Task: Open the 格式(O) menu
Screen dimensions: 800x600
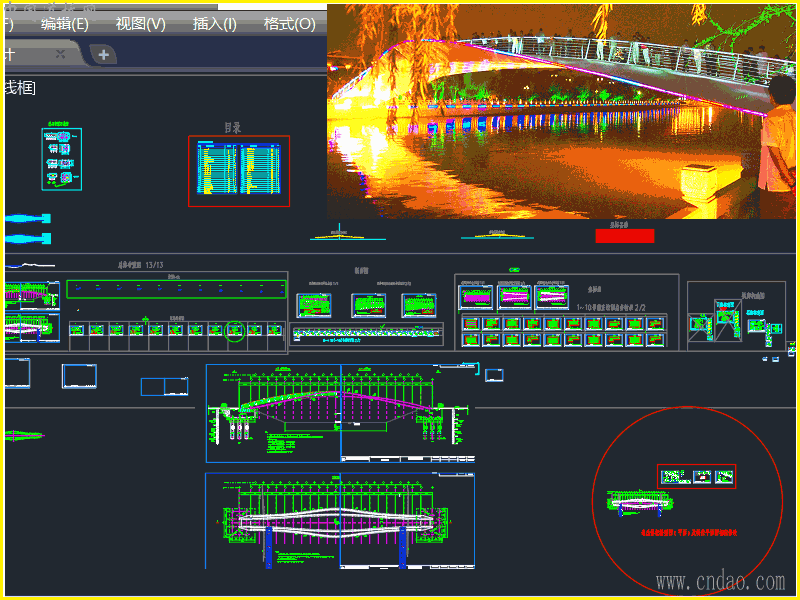Action: pos(289,24)
